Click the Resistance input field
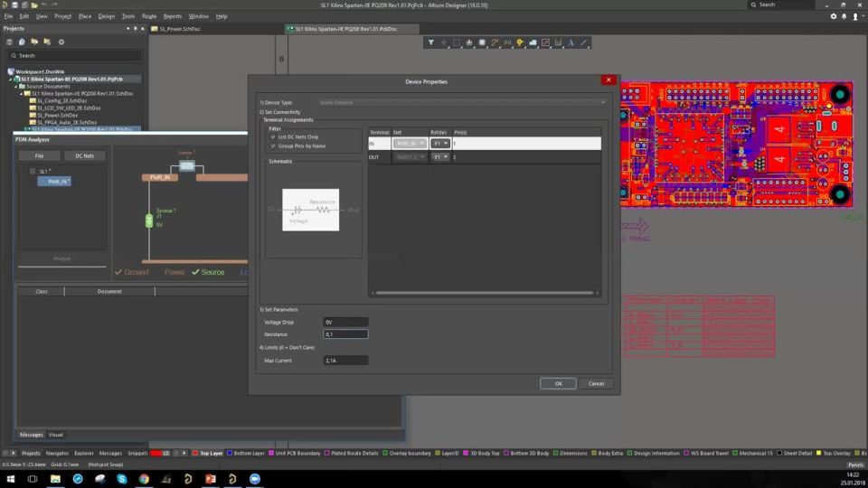 (x=345, y=334)
